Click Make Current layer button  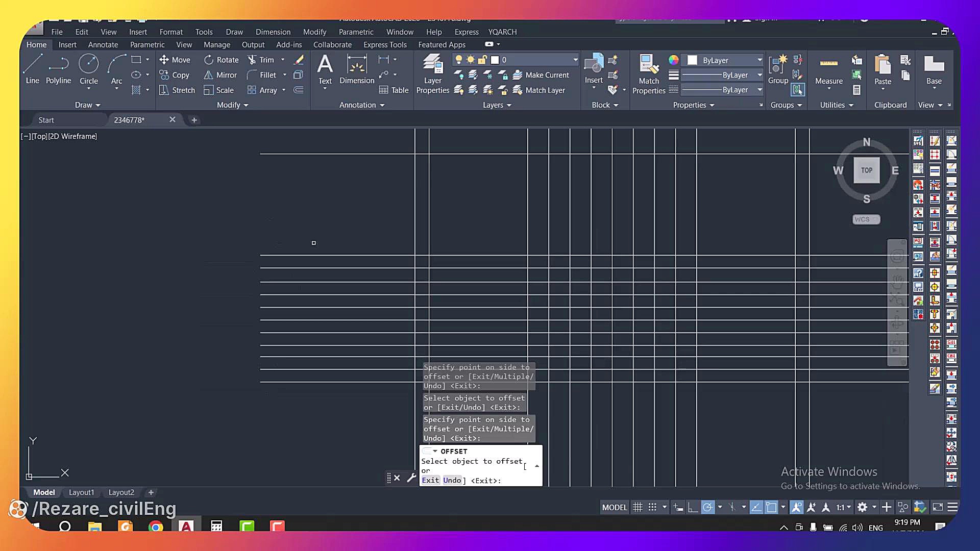click(541, 75)
